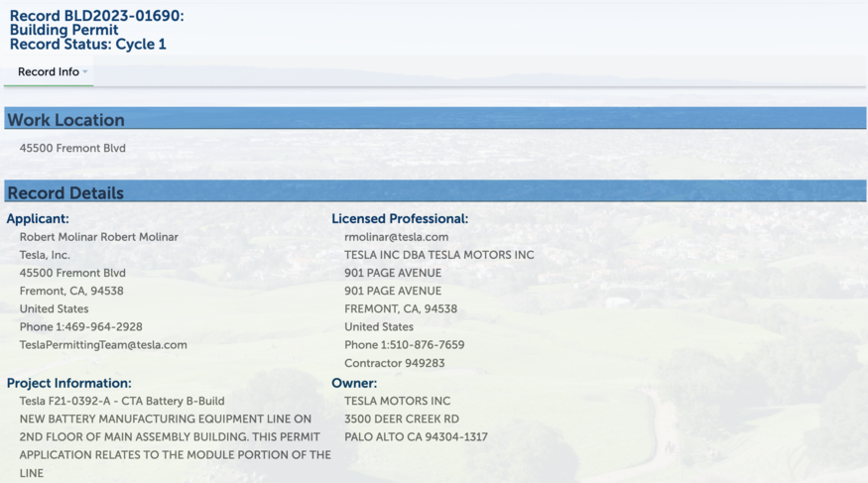
Task: Select professional phone 510-876-7659
Action: pos(427,345)
